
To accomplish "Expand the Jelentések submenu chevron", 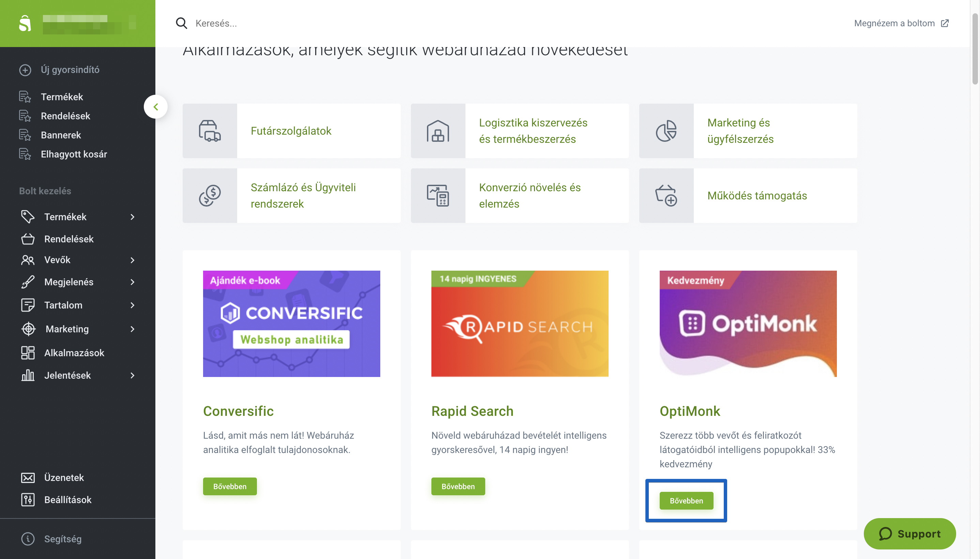I will (132, 375).
